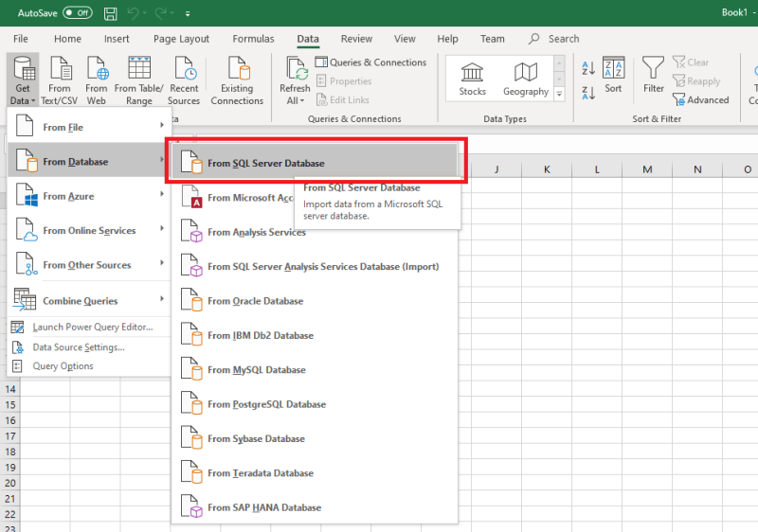758x532 pixels.
Task: Click the ribbon Search box
Action: pos(554,39)
